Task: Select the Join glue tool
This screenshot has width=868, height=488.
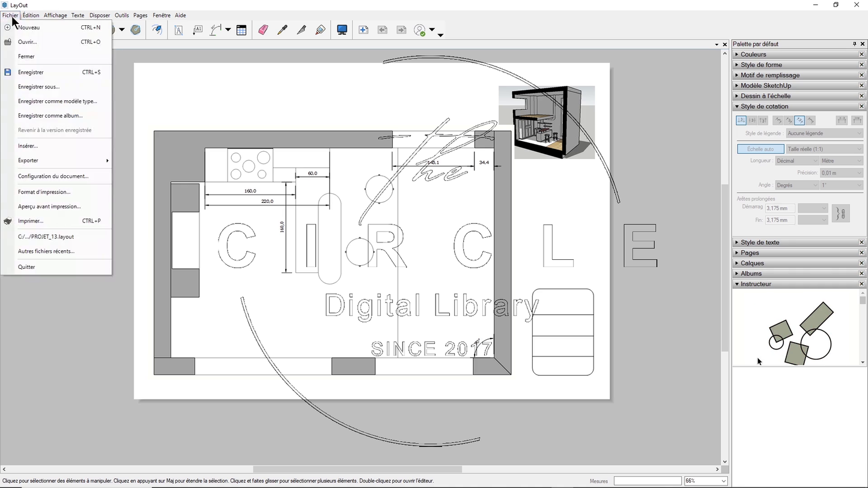Action: [321, 30]
